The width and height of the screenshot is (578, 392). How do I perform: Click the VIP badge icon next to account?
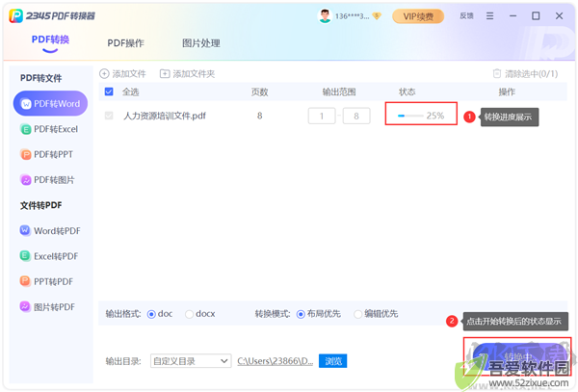click(377, 15)
